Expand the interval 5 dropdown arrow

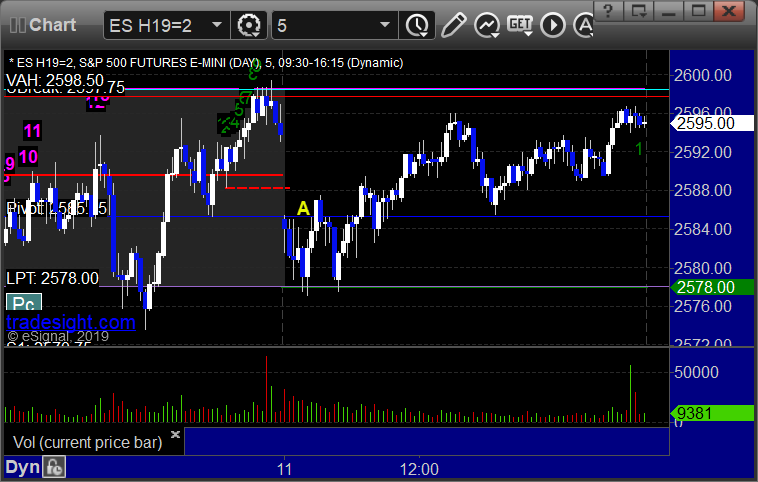(x=385, y=25)
